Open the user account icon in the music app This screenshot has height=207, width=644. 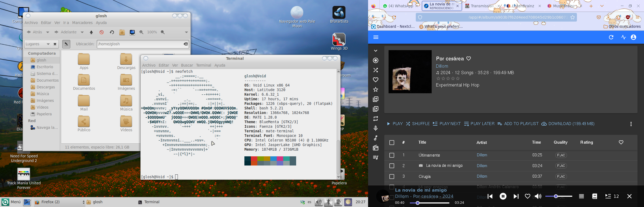tap(633, 37)
